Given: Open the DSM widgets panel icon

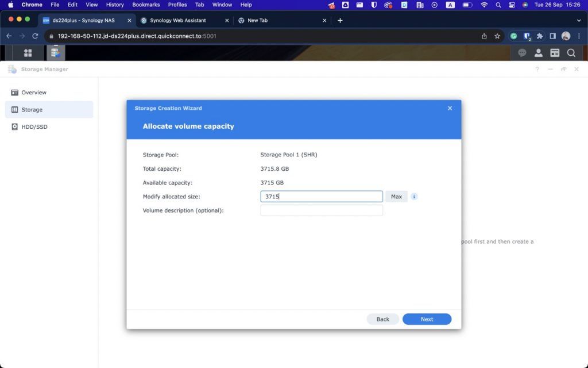Looking at the screenshot, I should pos(555,53).
